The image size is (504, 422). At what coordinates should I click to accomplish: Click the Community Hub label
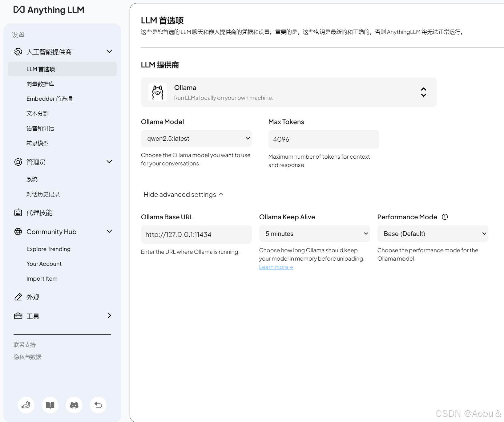click(51, 232)
